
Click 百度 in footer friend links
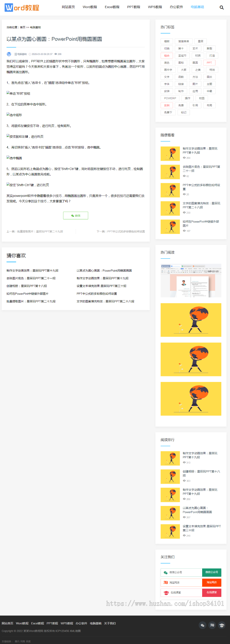[28, 641]
